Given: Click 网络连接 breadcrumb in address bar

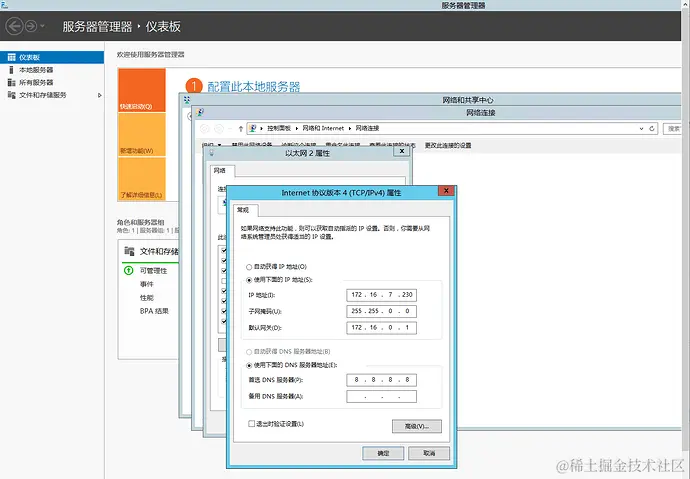Looking at the screenshot, I should (367, 128).
